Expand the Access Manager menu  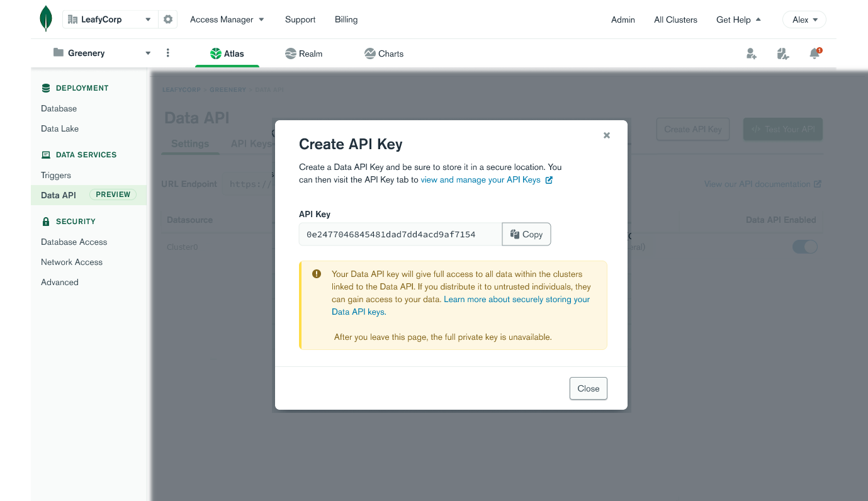click(x=227, y=20)
